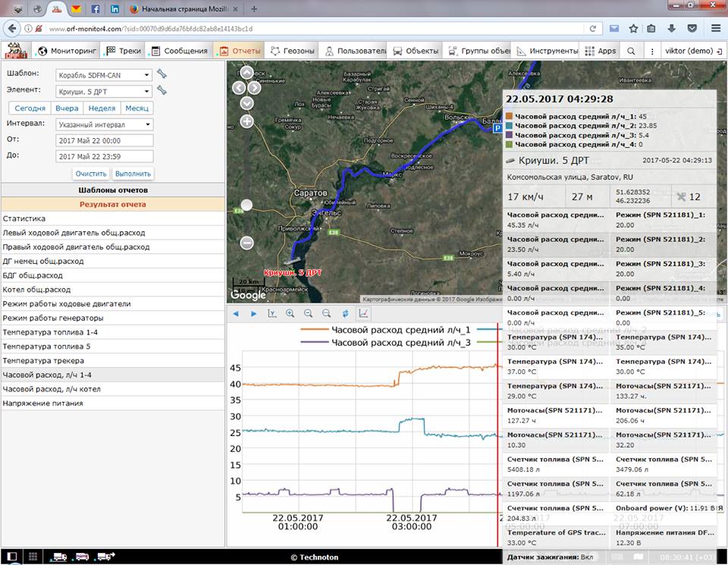
Task: Click the chart refresh arrows icon
Action: (345, 313)
